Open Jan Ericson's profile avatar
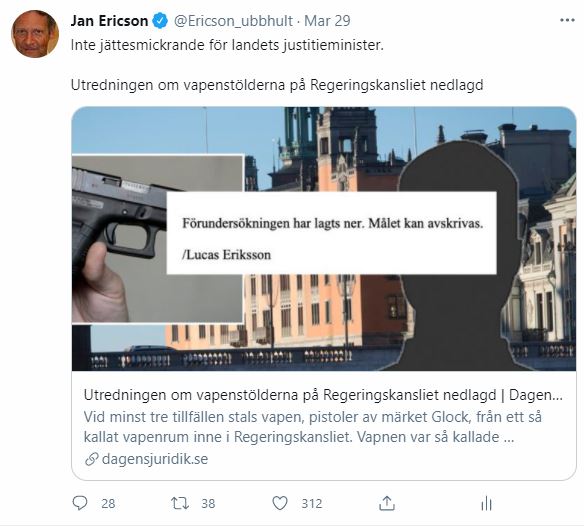This screenshot has width=584, height=528. tap(35, 34)
